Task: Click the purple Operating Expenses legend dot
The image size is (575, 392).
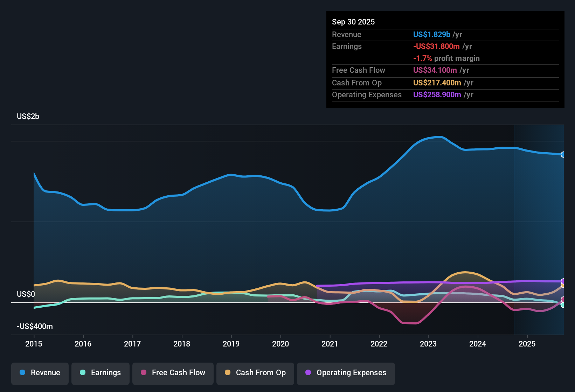Action: coord(307,373)
